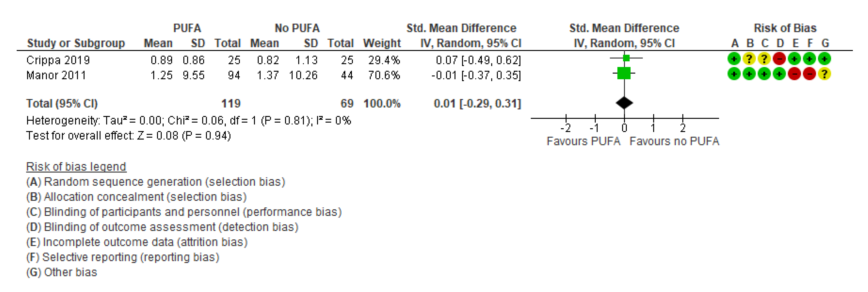Click the Favours PUFA axis label

(583, 141)
